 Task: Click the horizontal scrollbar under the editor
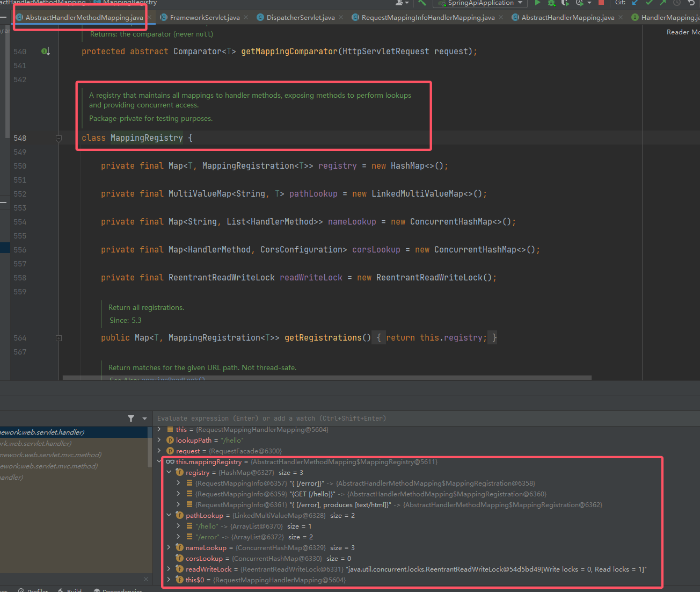[x=327, y=378]
